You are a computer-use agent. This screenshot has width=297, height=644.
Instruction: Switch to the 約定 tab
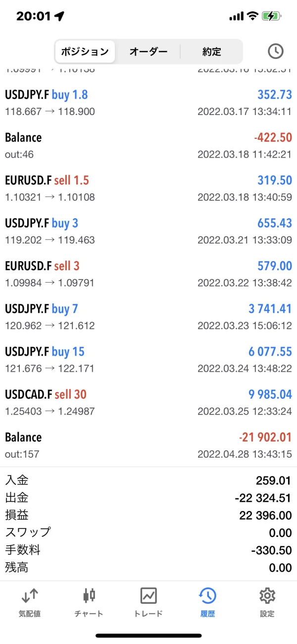coord(211,52)
